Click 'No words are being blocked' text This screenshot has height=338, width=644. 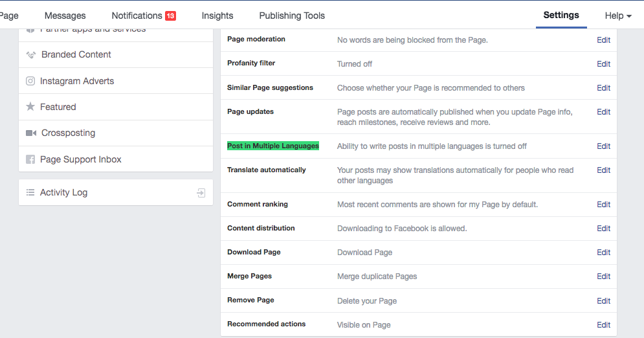click(412, 40)
